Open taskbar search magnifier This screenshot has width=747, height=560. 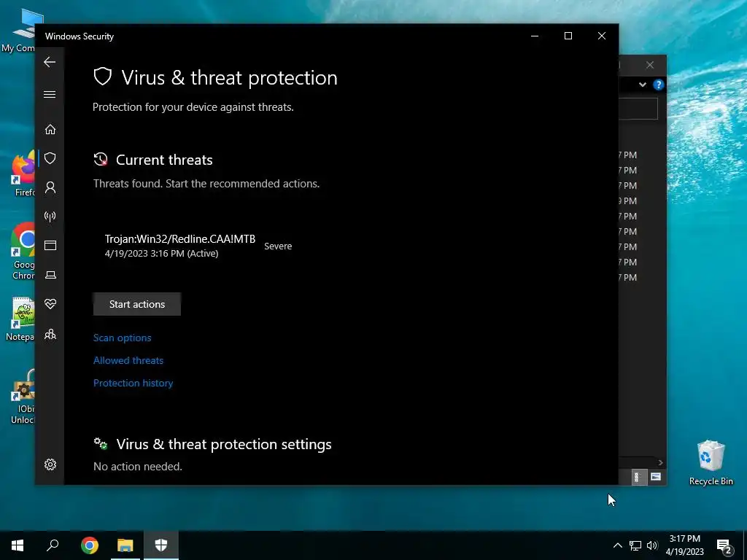pos(53,545)
